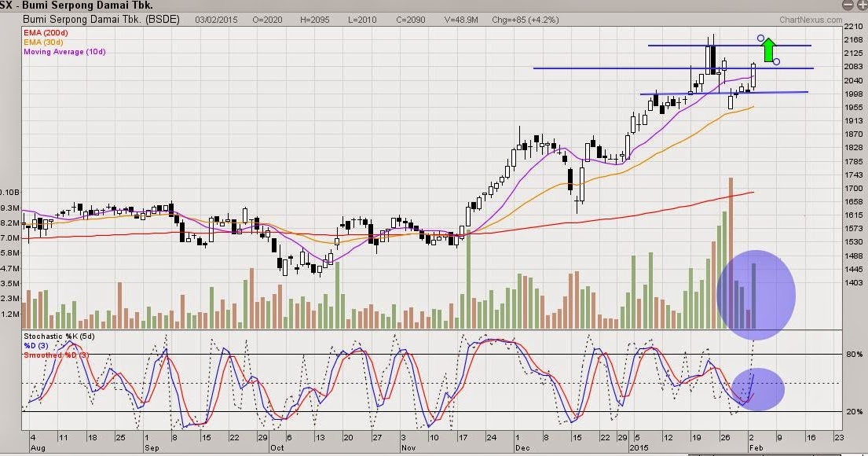Click the 1445 price axis label
The image size is (868, 456).
(854, 269)
